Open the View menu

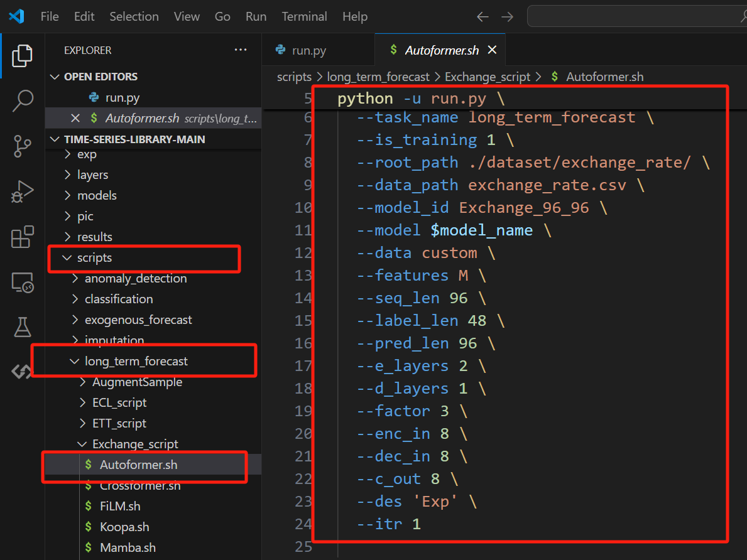[x=187, y=17]
